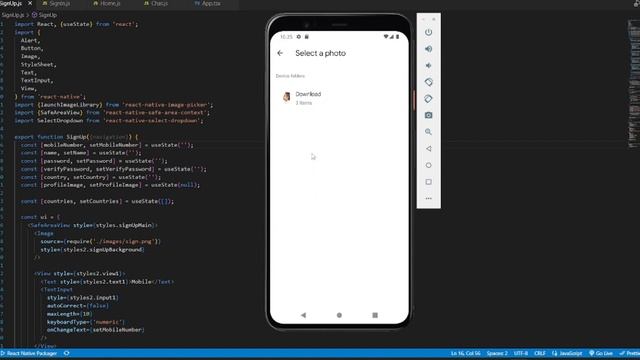This screenshot has height=360, width=640.
Task: Click the emulator volume up icon
Action: (428, 49)
